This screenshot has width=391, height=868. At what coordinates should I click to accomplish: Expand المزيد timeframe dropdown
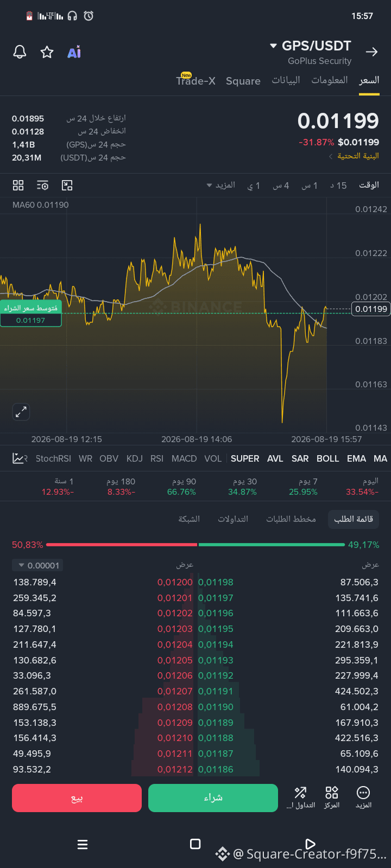(221, 186)
